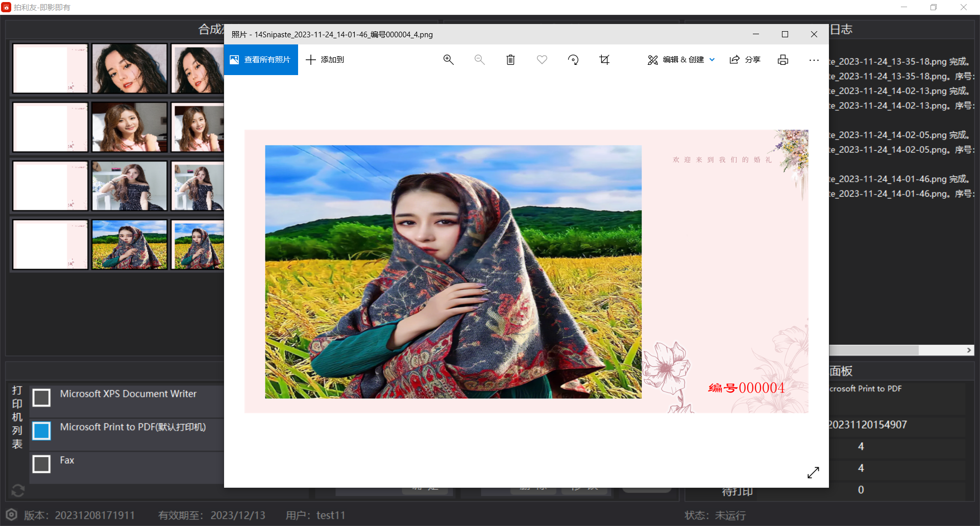Click the zoom out magnifier icon
Screen dimensions: 980x526
[x=479, y=60]
